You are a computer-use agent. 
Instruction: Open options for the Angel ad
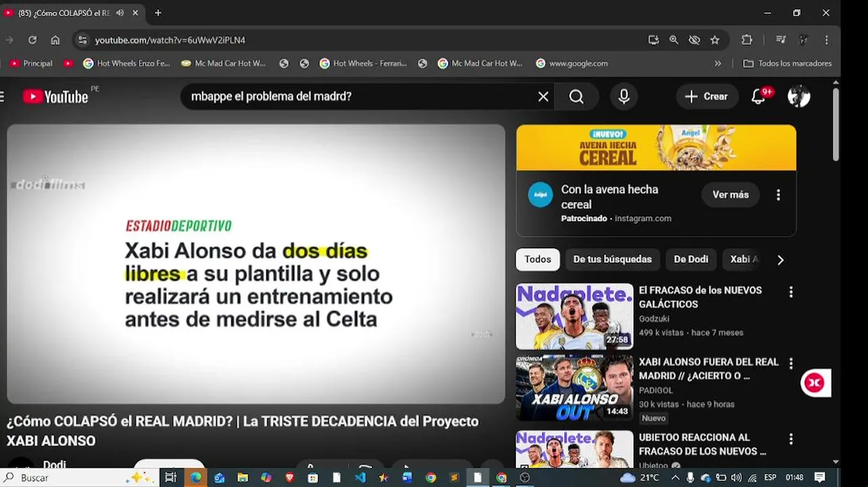tap(778, 195)
